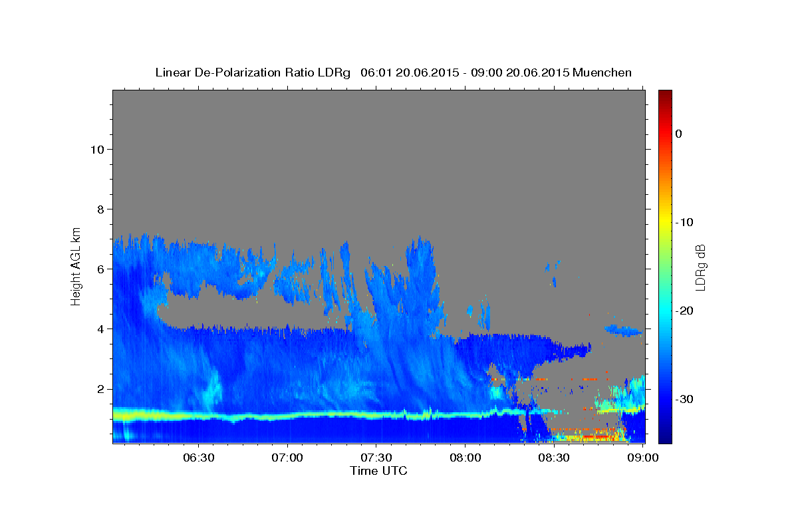Click the 06:30 time tick label
Image resolution: width=798 pixels, height=532 pixels.
coord(199,458)
